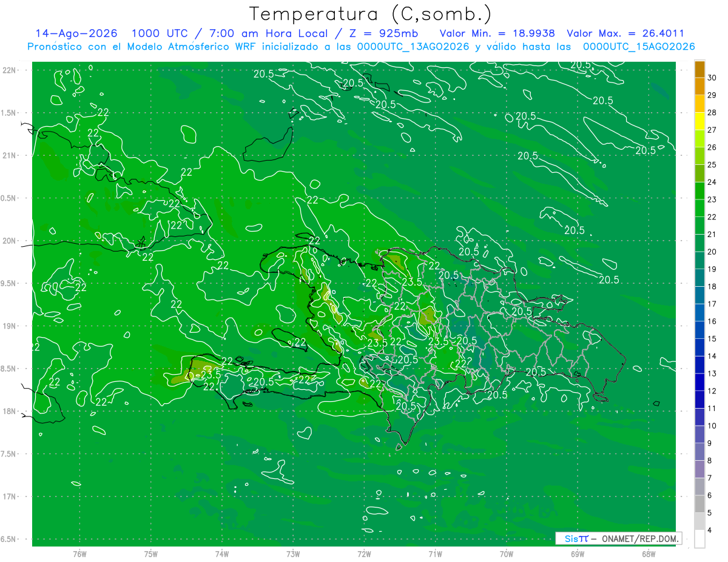Click the "Temperatura (C,somb.)" title

370,14
